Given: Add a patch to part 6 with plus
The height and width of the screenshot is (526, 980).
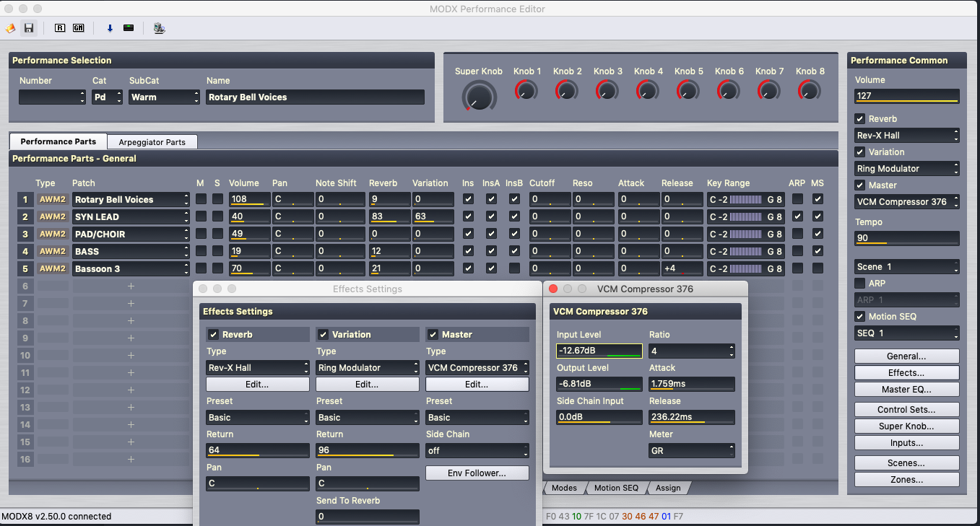Looking at the screenshot, I should pos(131,286).
